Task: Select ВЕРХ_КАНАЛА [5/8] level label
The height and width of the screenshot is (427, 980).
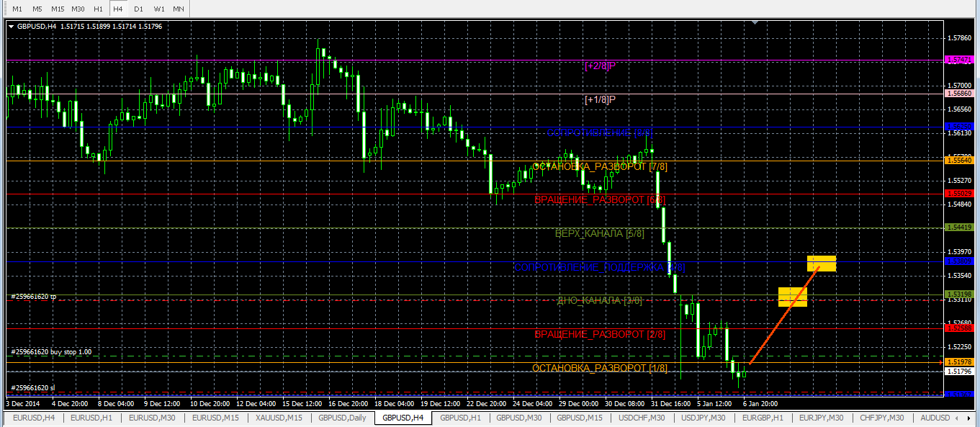Action: tap(600, 233)
